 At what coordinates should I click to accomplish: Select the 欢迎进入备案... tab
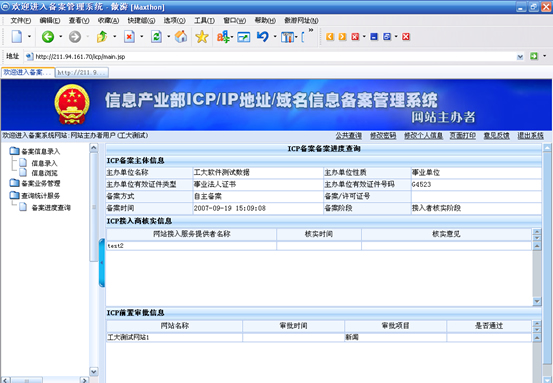click(x=28, y=72)
